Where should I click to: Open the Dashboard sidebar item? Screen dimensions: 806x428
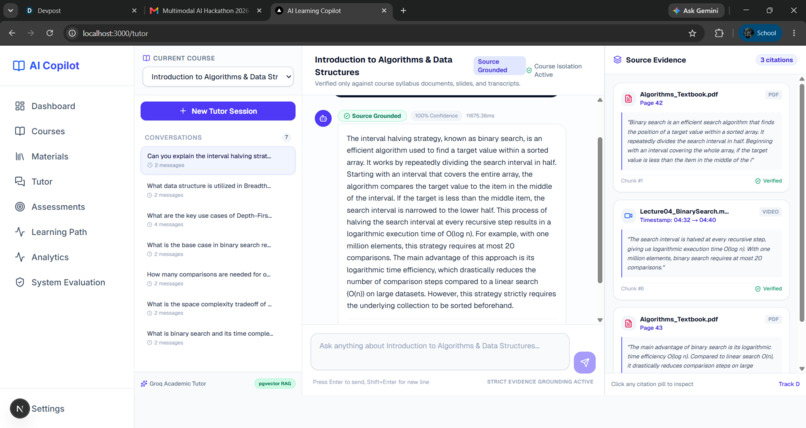[x=45, y=106]
